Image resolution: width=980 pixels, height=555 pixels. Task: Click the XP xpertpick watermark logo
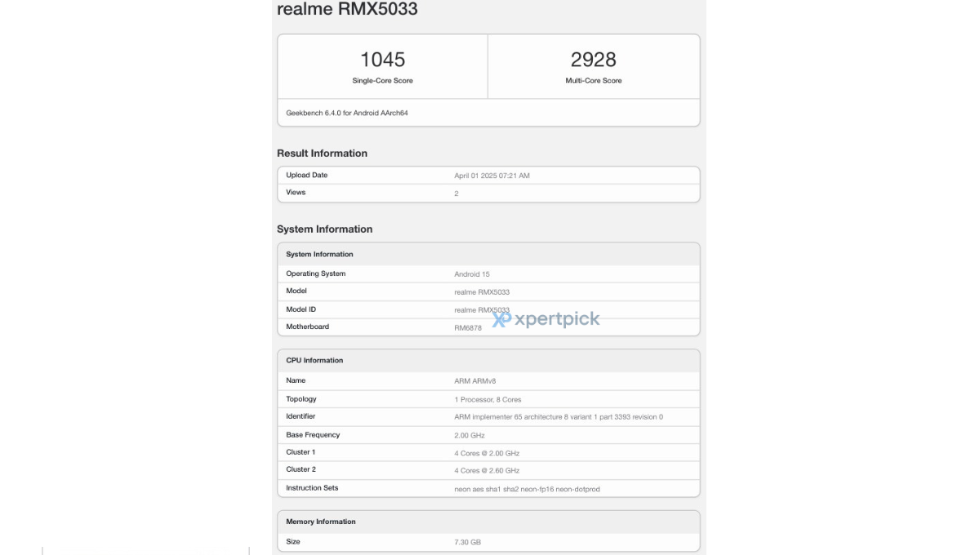546,319
